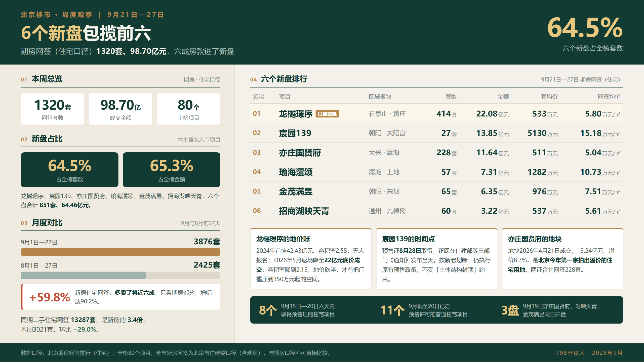This screenshot has width=644, height=362.
Task: Select the 金茂满昱 project name
Action: (296, 191)
